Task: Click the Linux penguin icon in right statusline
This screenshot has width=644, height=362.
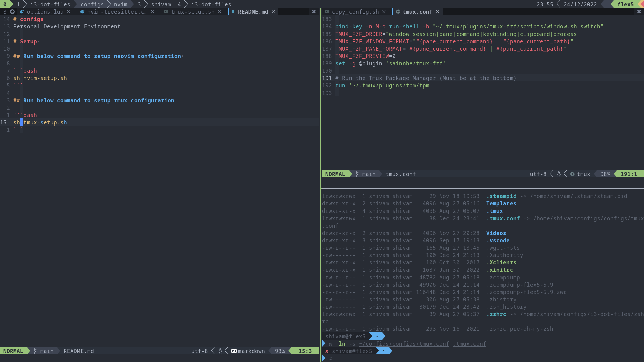Action: click(559, 174)
